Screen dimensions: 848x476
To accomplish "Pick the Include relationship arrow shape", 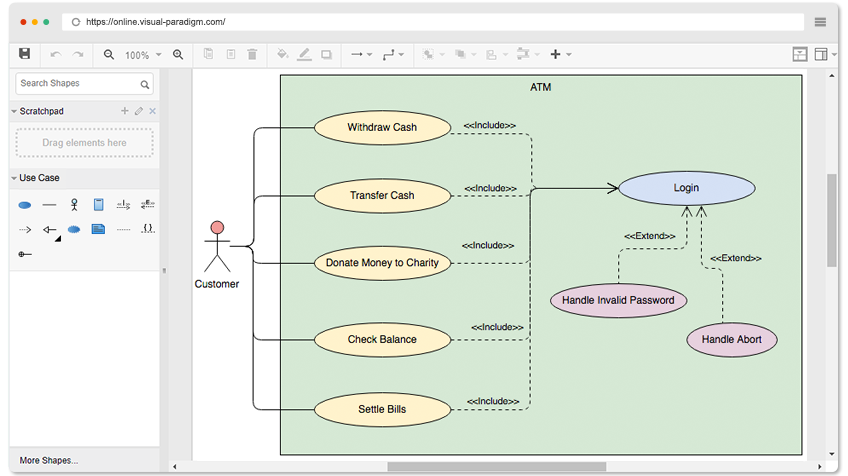I will pos(123,204).
